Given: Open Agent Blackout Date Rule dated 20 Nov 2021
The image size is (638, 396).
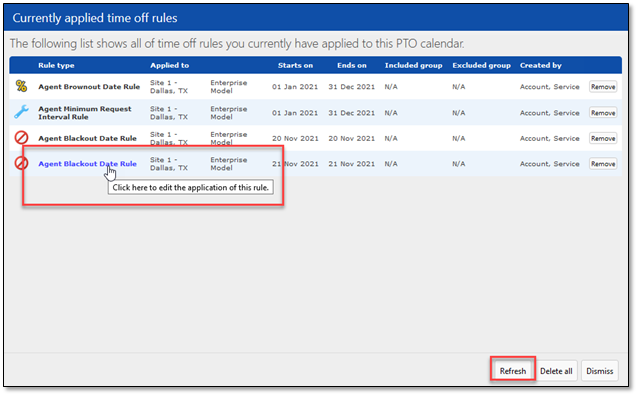Looking at the screenshot, I should [87, 138].
